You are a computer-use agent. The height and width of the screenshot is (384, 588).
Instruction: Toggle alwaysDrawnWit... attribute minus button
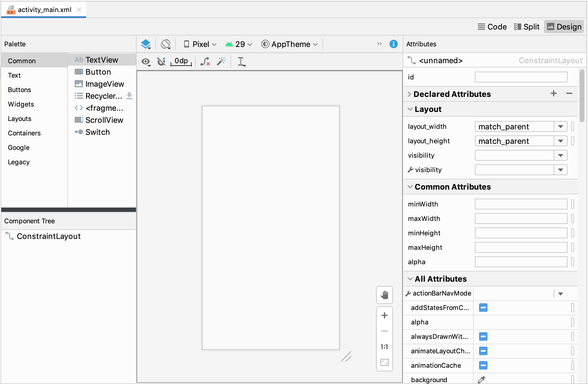(483, 337)
